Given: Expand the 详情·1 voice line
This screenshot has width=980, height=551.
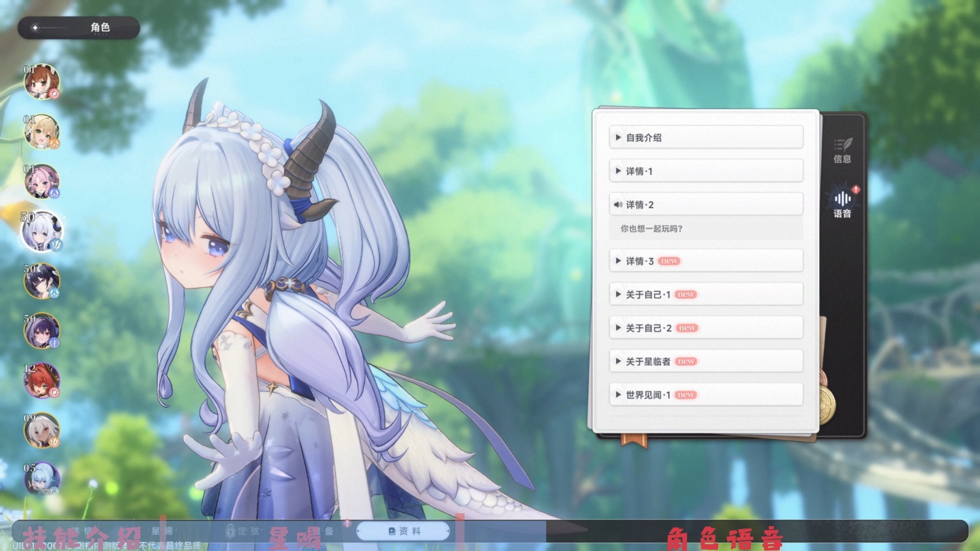Looking at the screenshot, I should point(706,171).
